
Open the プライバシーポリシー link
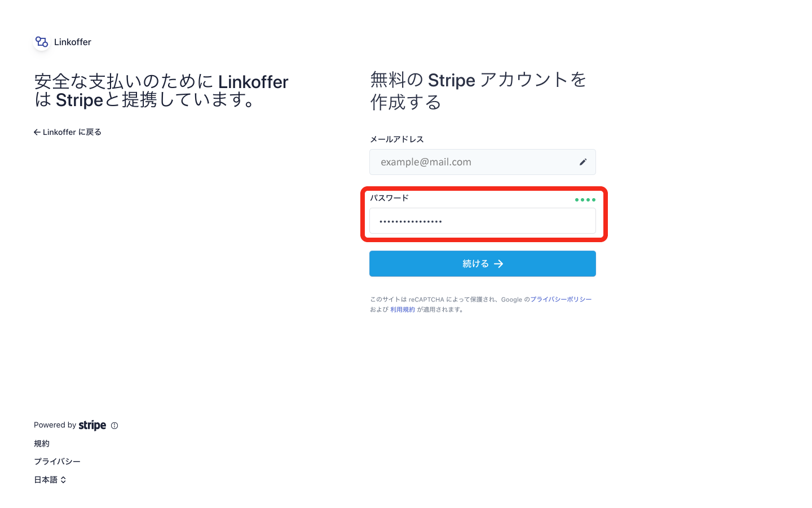click(x=561, y=300)
